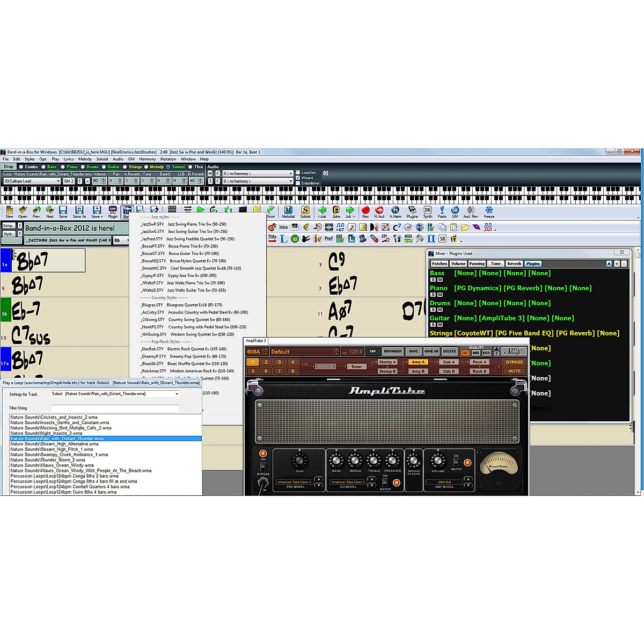Select the Guitar track radio button
The width and height of the screenshot is (644, 644).
pos(104,167)
